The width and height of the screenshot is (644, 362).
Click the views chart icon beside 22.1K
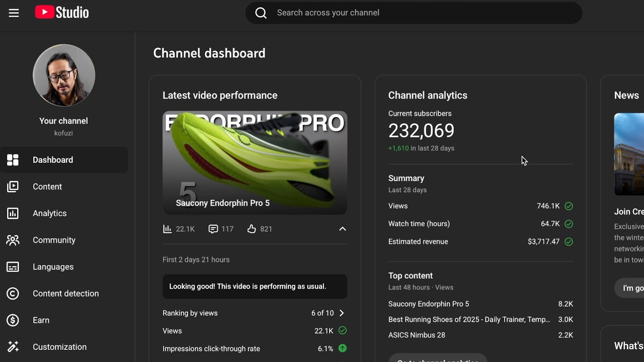point(168,229)
